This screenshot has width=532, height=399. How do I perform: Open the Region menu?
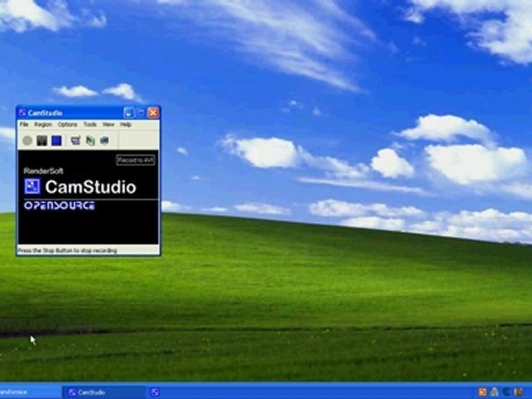tap(43, 125)
